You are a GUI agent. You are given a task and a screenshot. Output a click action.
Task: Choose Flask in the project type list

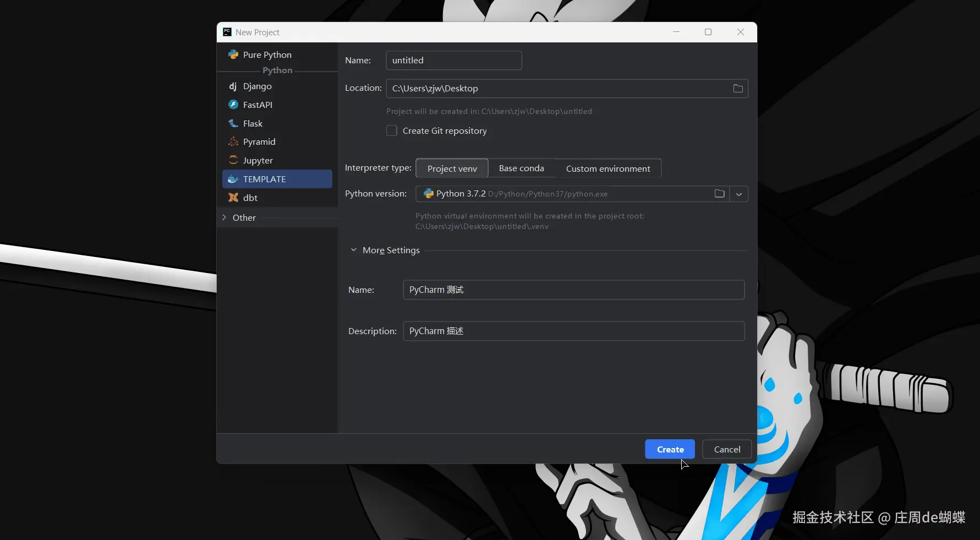pos(277,123)
